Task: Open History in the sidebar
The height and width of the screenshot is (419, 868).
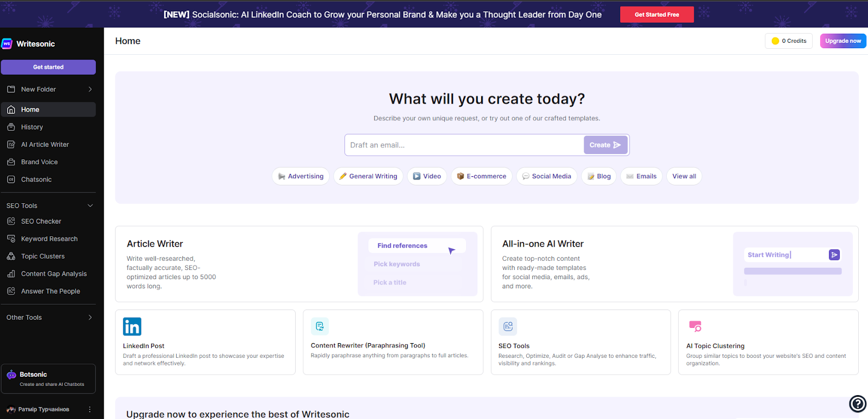Action: pyautogui.click(x=48, y=127)
